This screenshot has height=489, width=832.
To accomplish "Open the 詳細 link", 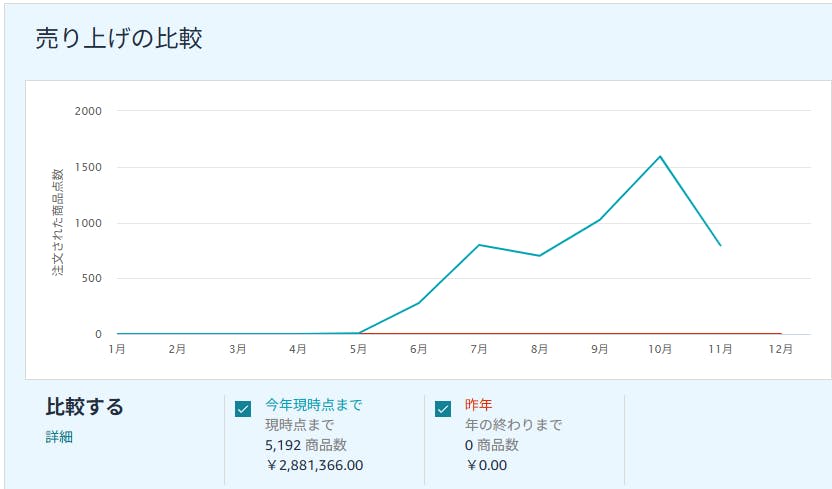I will coord(59,437).
